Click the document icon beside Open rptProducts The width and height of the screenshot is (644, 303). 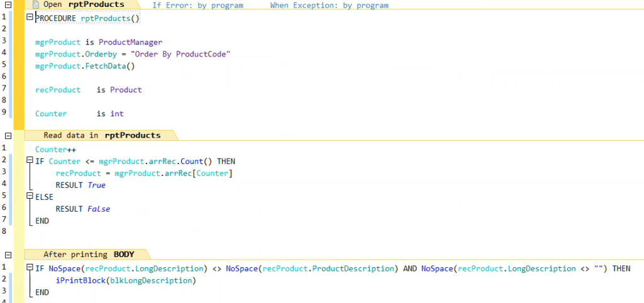(36, 4)
